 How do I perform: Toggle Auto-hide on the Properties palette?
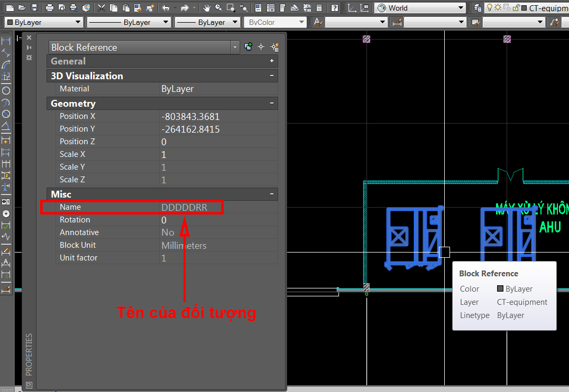point(30,47)
